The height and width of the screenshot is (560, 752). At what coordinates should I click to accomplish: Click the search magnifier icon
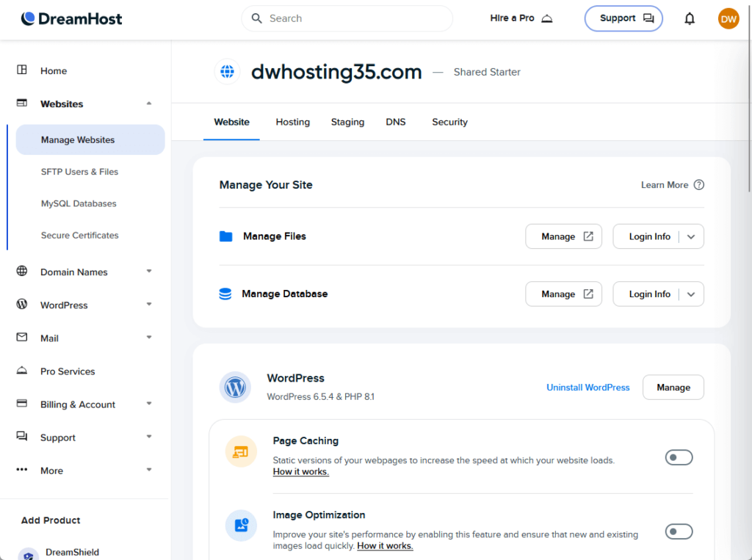click(256, 18)
